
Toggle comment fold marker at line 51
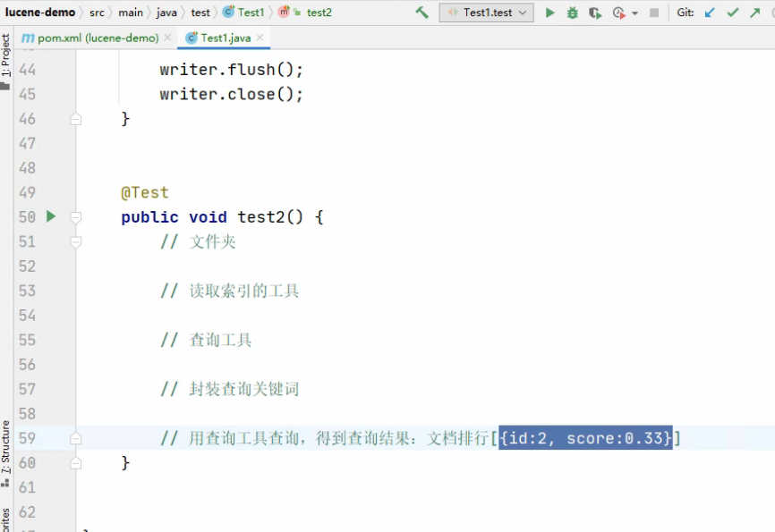[76, 241]
